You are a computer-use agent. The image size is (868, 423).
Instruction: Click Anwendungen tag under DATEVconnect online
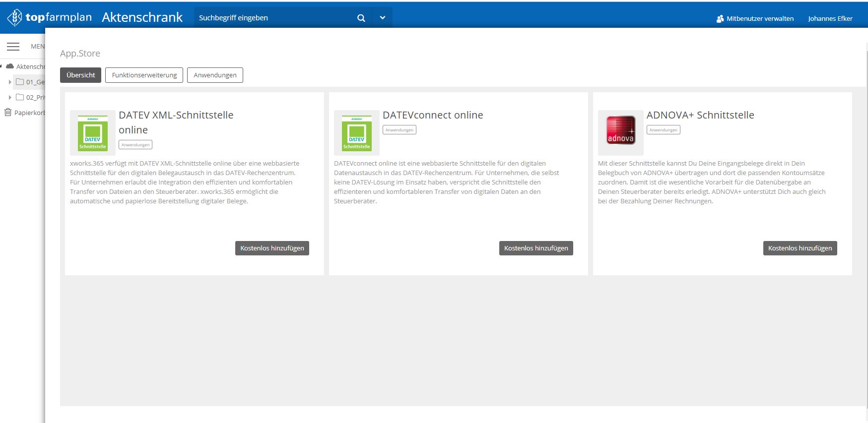(x=400, y=130)
